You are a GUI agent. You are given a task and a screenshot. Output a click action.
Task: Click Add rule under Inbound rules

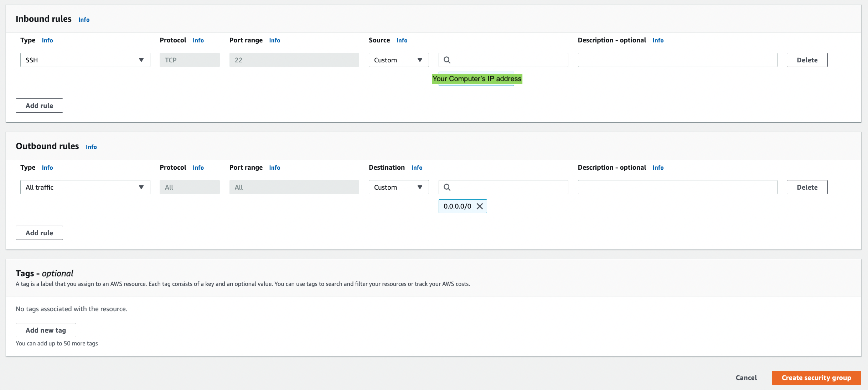tap(39, 106)
